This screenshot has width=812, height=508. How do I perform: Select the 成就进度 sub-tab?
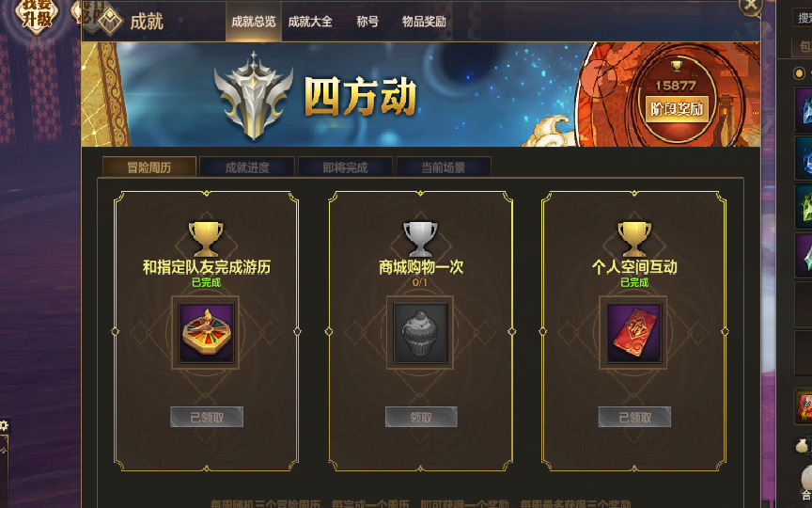(x=247, y=167)
